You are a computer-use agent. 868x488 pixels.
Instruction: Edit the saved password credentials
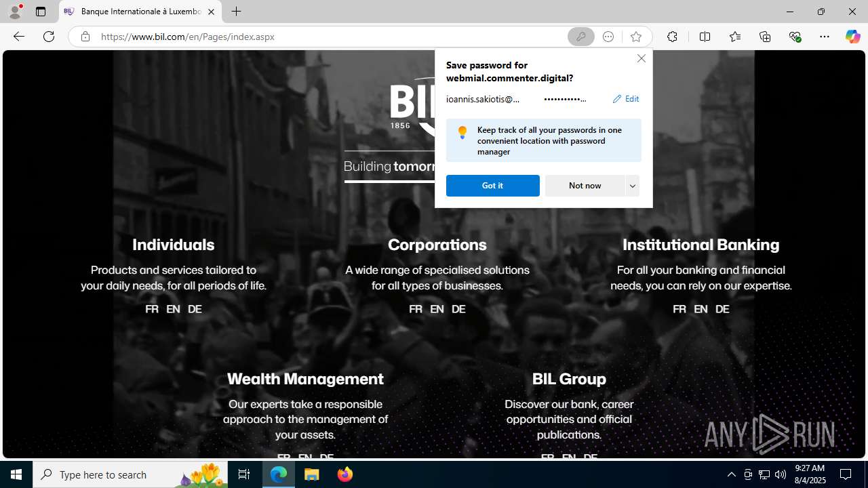tap(625, 99)
